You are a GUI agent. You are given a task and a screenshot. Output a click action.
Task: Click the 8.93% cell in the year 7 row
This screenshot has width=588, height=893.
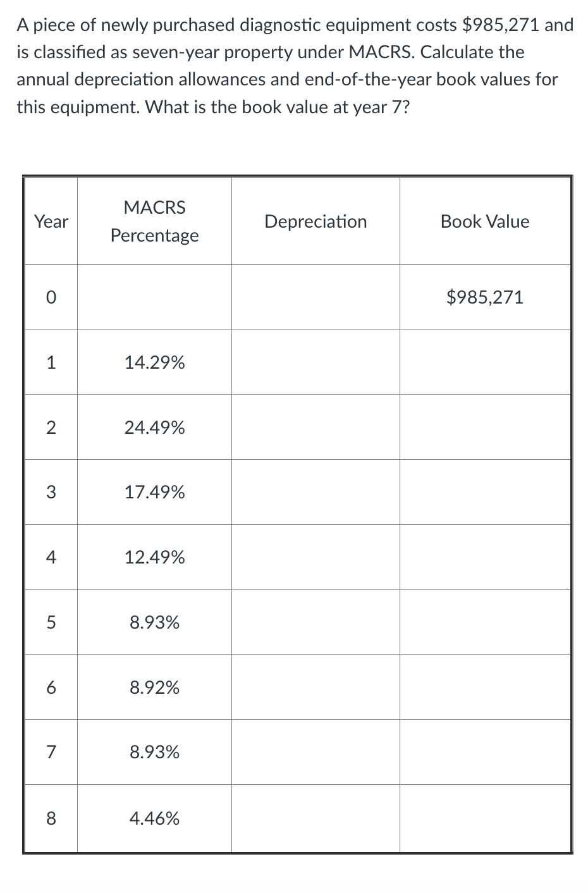coord(154,753)
